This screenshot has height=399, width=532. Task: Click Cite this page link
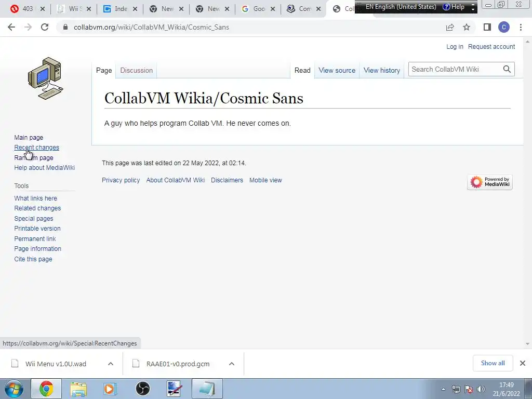(x=33, y=259)
